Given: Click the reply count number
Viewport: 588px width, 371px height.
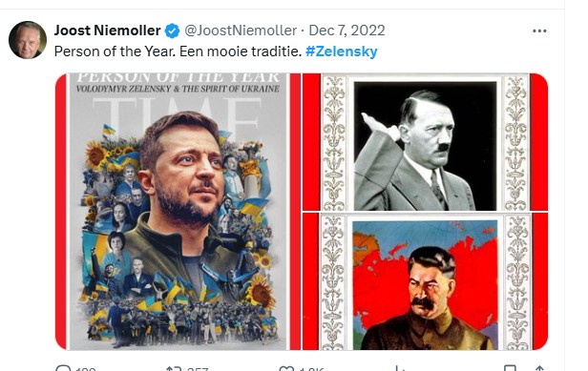Looking at the screenshot, I should 85,369.
